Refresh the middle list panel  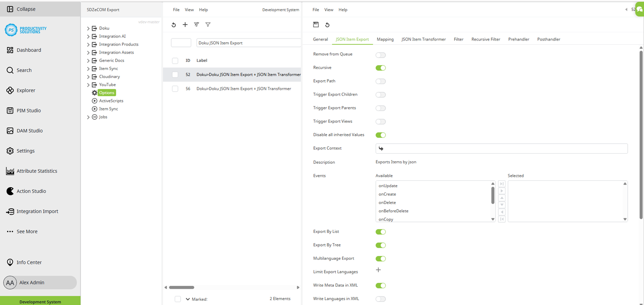pos(174,25)
